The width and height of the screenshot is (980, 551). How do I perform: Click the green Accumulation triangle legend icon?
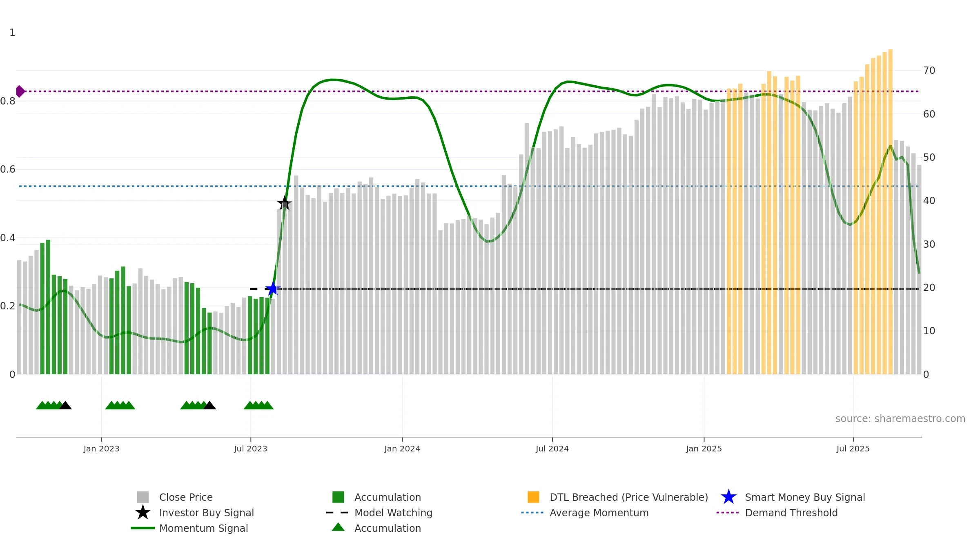click(x=338, y=527)
